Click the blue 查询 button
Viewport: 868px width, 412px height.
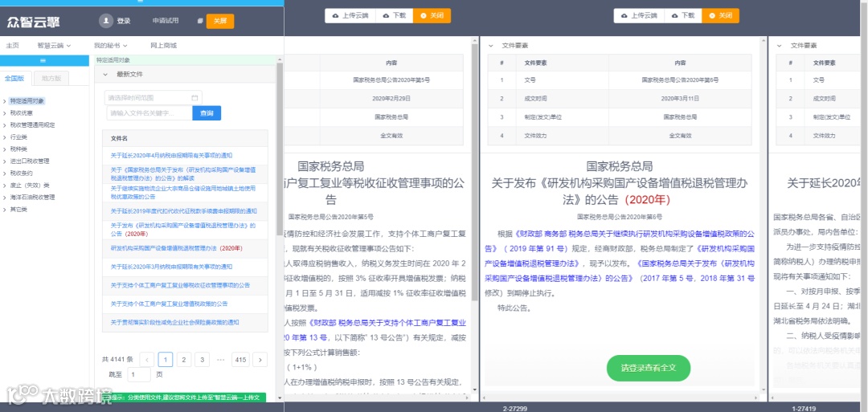[207, 112]
